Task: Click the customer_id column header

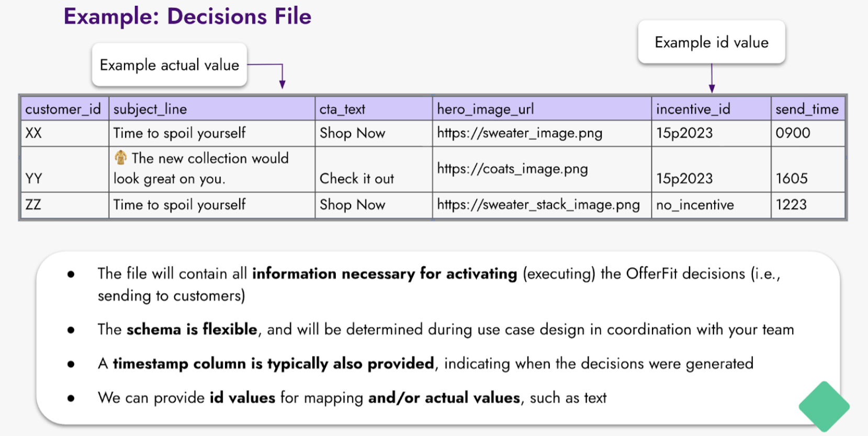Action: pyautogui.click(x=63, y=109)
